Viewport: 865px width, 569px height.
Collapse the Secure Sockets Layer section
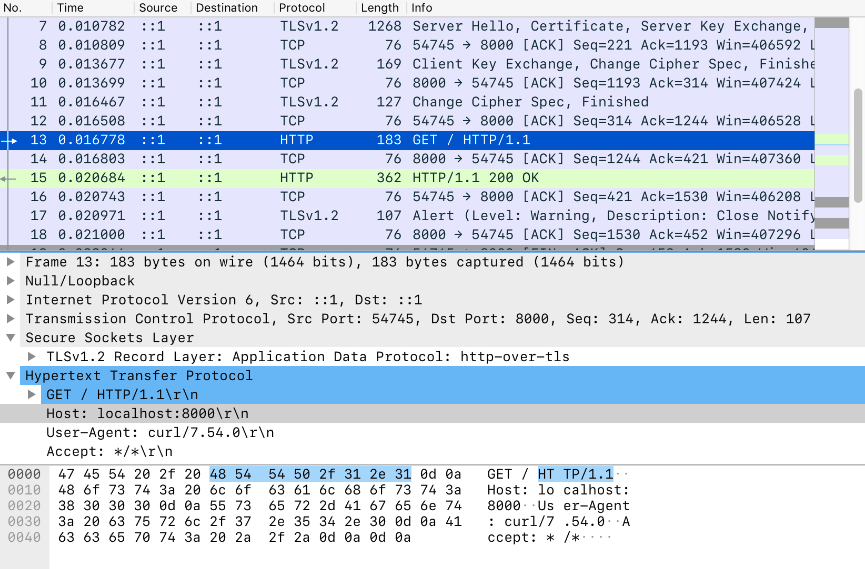coord(11,338)
